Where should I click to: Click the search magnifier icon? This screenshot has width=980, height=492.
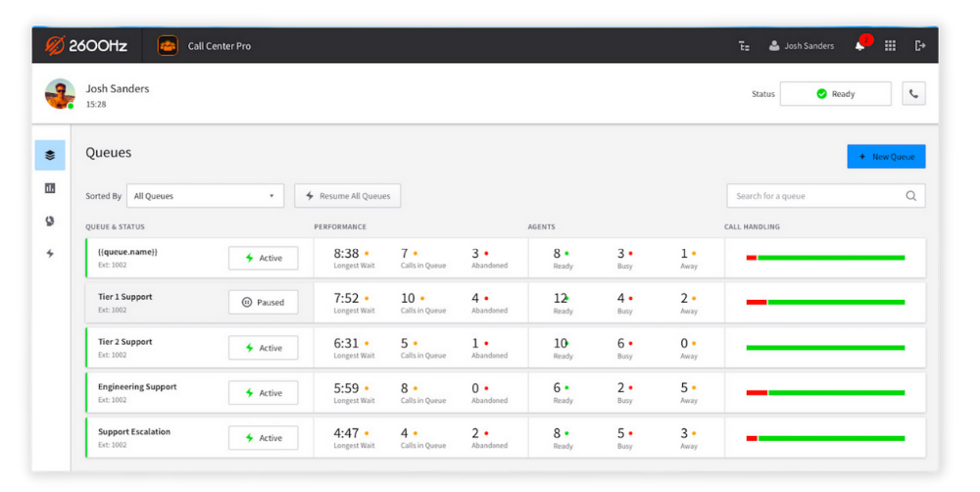click(911, 196)
